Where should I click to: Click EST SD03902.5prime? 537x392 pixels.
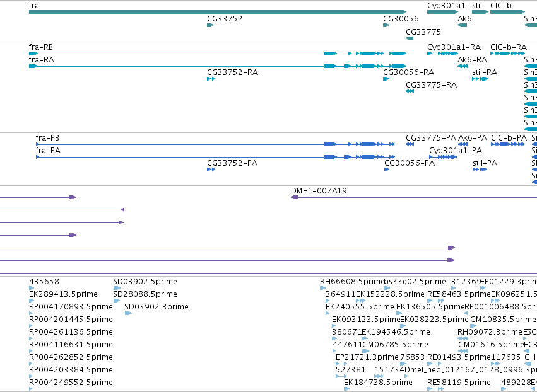pos(117,288)
